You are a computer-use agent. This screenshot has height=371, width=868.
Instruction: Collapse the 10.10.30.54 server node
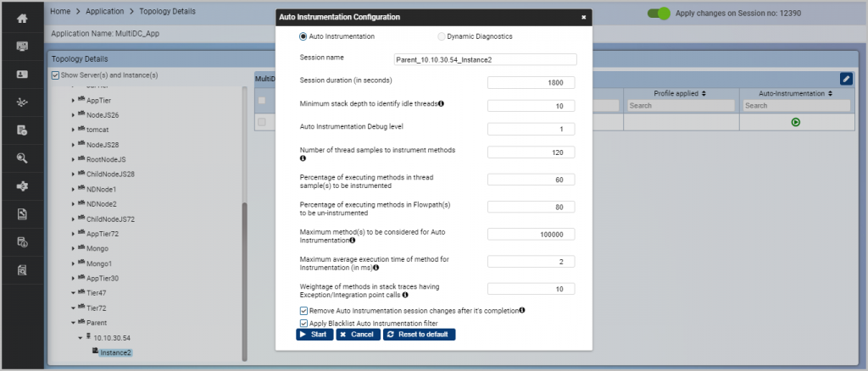[81, 338]
